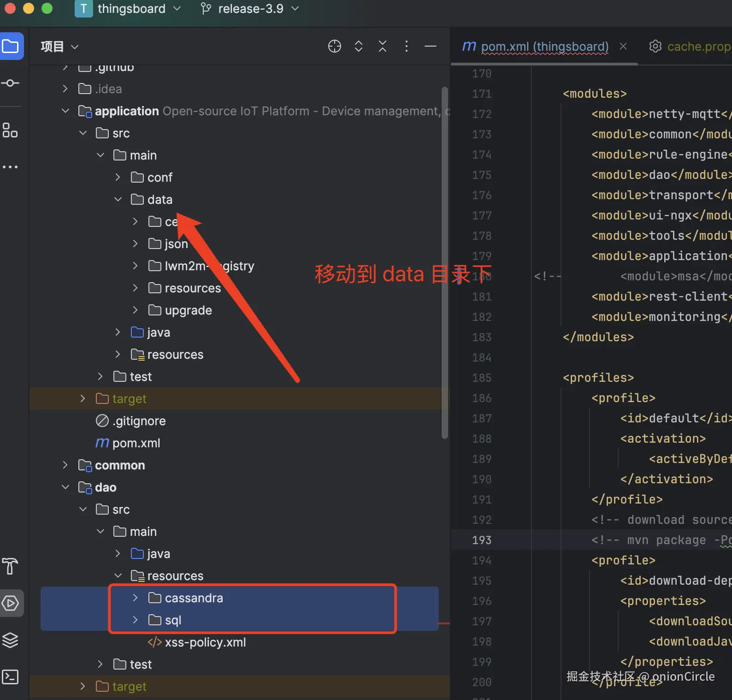Open the Structure tool window icon
The image size is (732, 700).
tap(10, 130)
